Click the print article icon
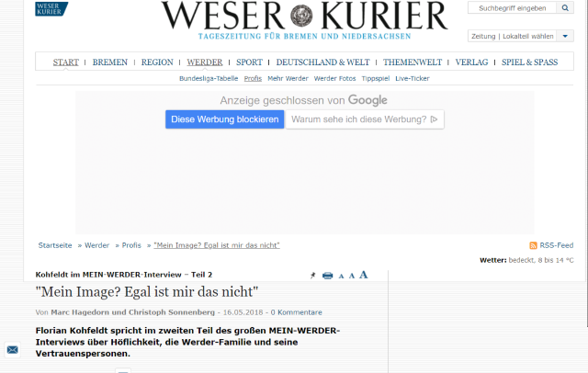 click(327, 276)
